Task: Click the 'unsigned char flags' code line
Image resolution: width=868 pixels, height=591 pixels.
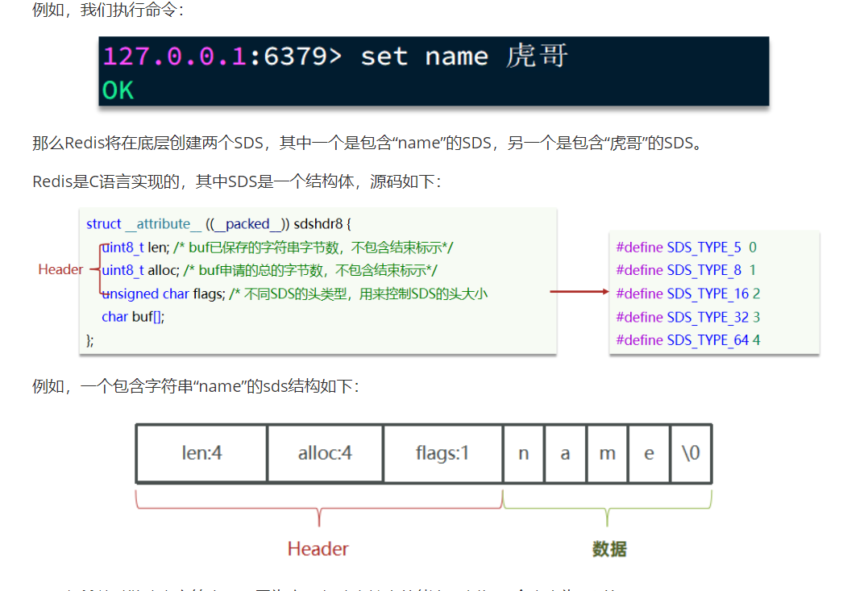Action: point(294,293)
